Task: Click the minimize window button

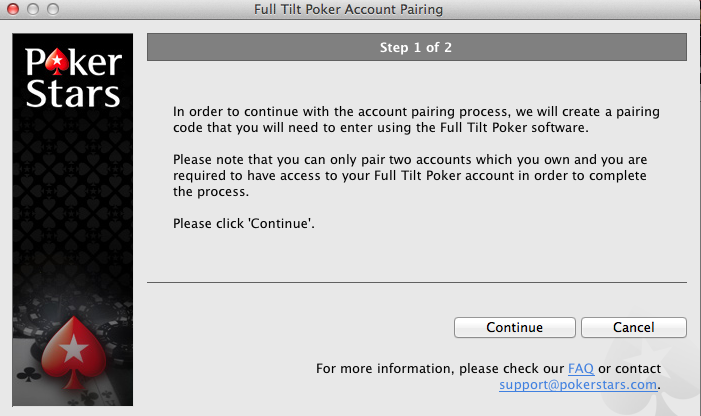Action: 33,9
